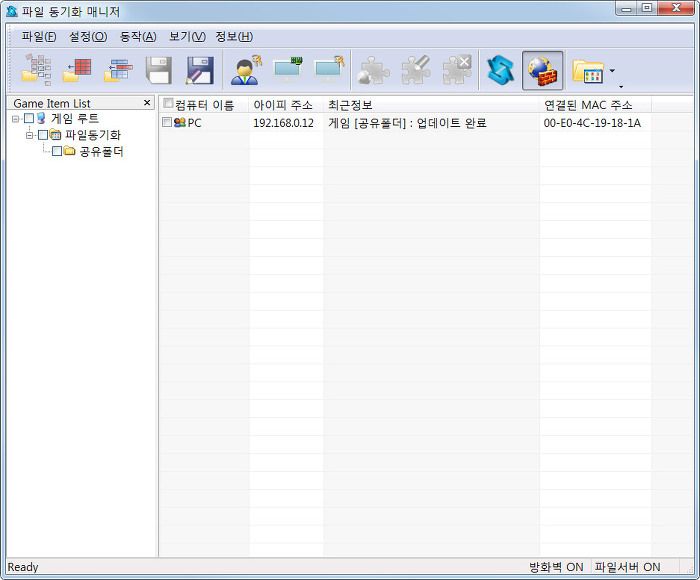This screenshot has height=580, width=700.
Task: Open dropdown arrow beside folder view icon
Action: 612,70
